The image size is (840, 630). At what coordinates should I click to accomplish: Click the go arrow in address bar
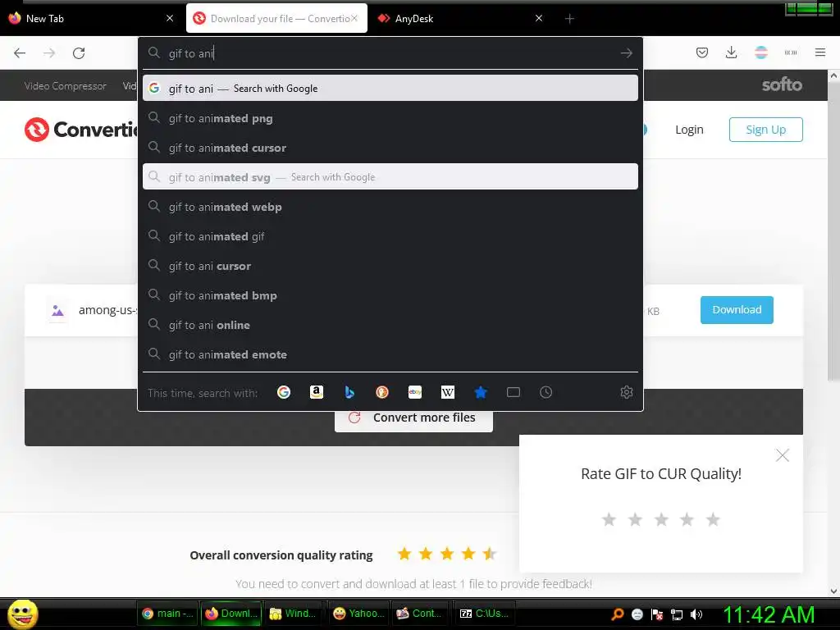pos(626,53)
